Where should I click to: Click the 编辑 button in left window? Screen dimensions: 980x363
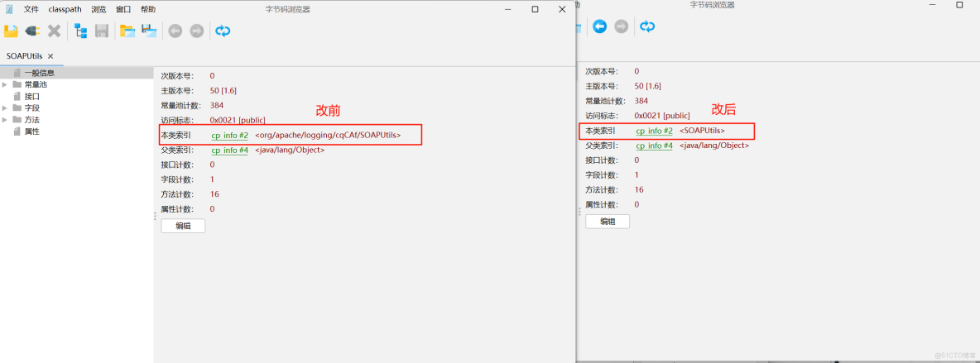point(183,226)
